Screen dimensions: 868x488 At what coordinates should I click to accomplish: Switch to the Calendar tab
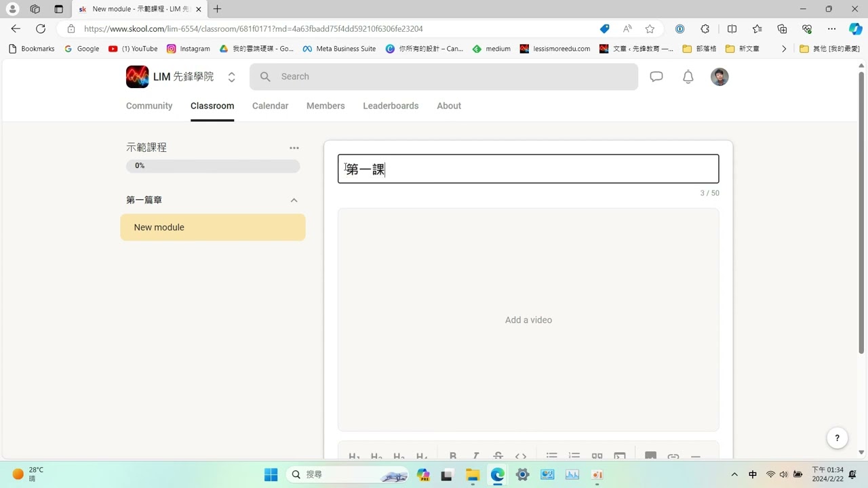pos(270,106)
